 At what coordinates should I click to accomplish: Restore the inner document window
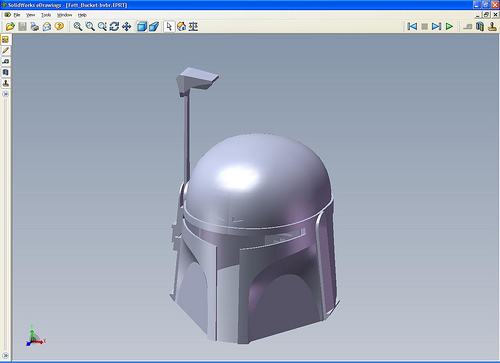(487, 15)
